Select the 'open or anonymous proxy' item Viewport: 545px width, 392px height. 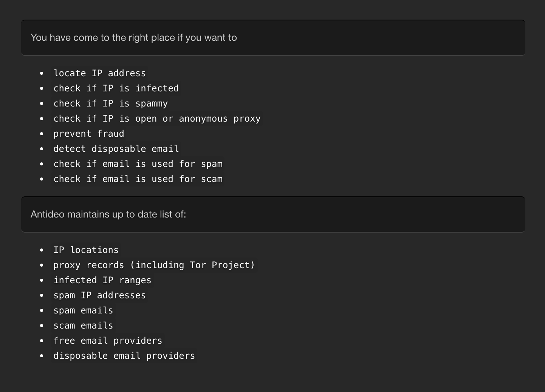pyautogui.click(x=157, y=119)
